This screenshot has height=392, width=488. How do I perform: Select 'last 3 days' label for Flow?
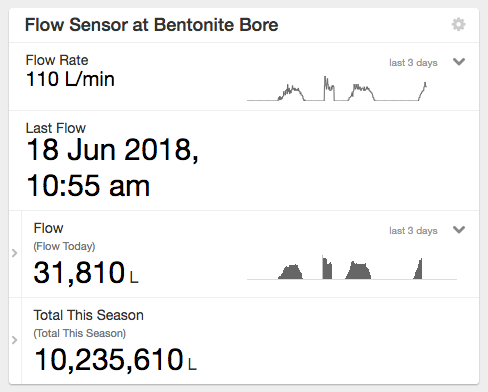(x=413, y=231)
